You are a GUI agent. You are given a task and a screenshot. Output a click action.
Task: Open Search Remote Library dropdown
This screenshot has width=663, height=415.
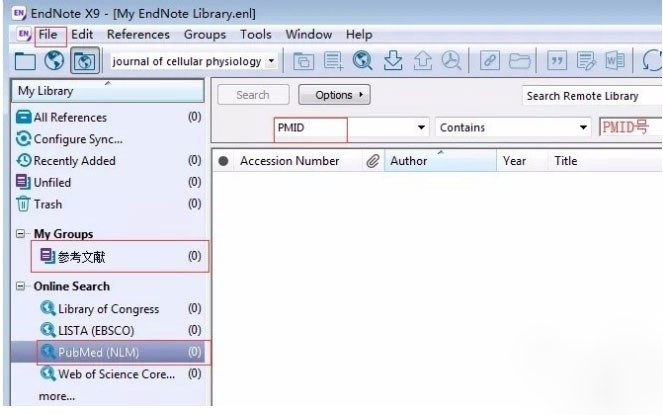(592, 96)
